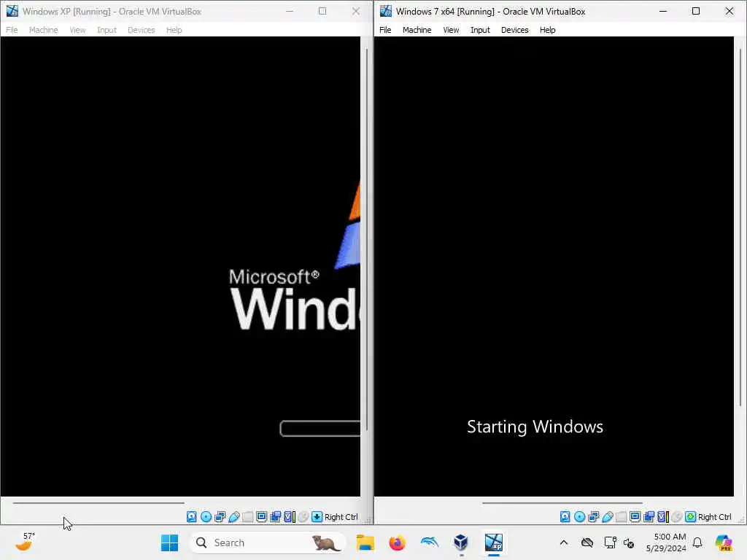Open VirtualBox Manager from taskbar
This screenshot has width=747, height=560.
click(461, 542)
